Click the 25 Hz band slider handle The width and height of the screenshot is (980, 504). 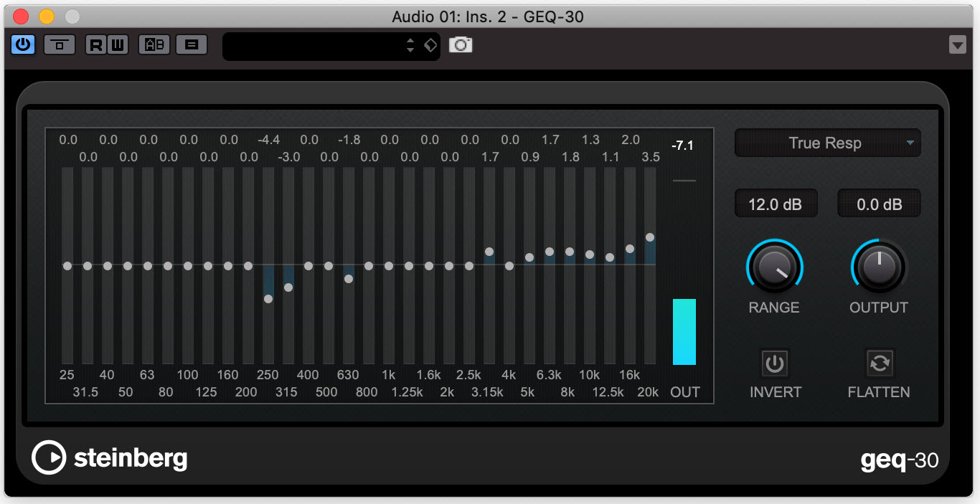coord(67,266)
